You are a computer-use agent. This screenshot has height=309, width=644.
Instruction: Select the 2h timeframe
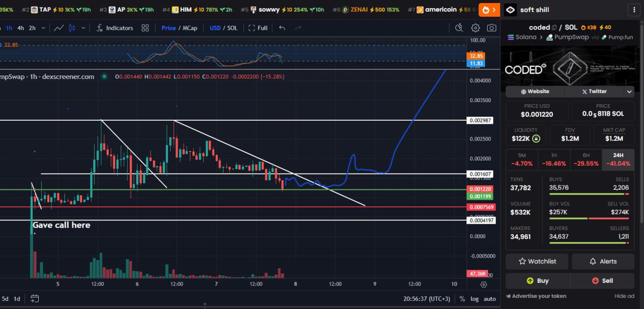click(32, 28)
